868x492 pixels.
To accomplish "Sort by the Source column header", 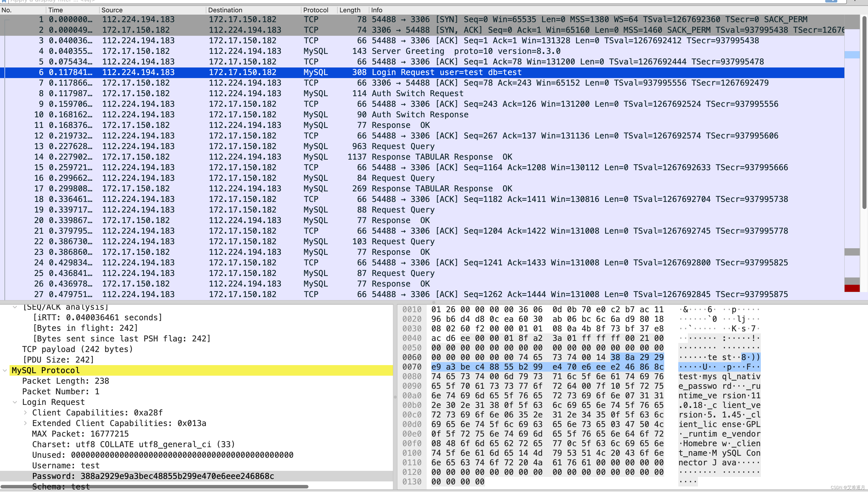I will click(152, 10).
